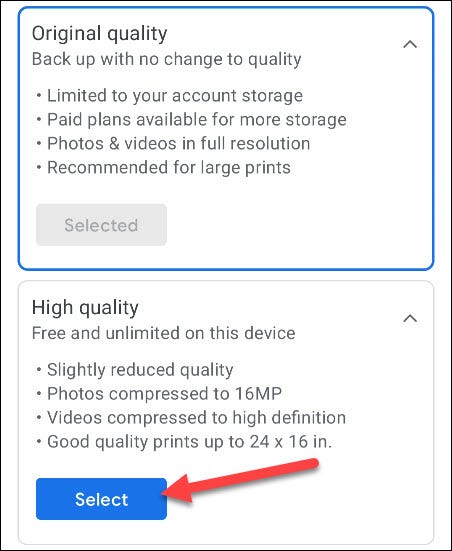Click the High quality heading
Viewport: 452px width, 551px height.
[x=85, y=308]
